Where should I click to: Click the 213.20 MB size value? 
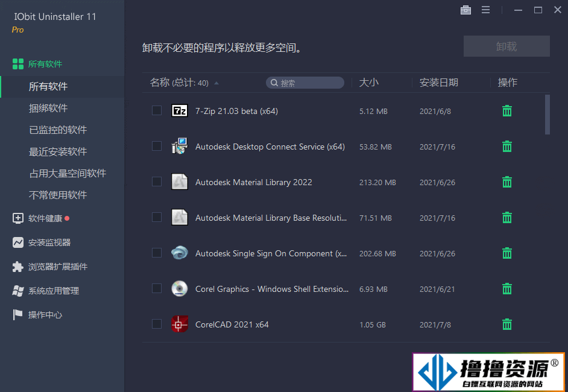click(x=377, y=182)
